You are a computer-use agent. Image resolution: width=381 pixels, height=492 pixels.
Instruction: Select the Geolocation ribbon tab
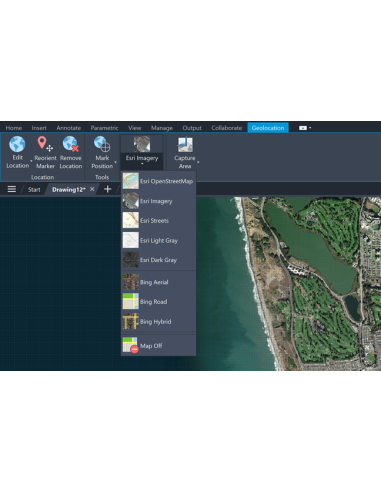[x=268, y=128]
